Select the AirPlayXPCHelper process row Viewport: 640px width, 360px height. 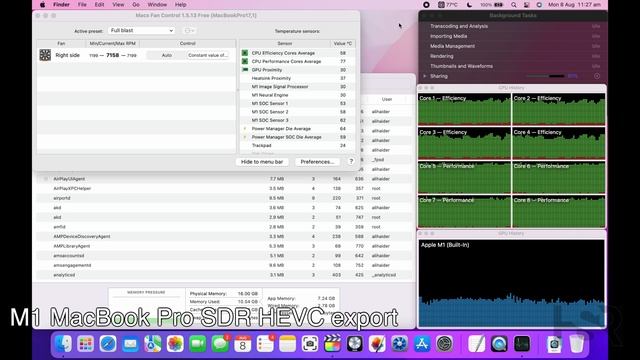[x=224, y=189]
